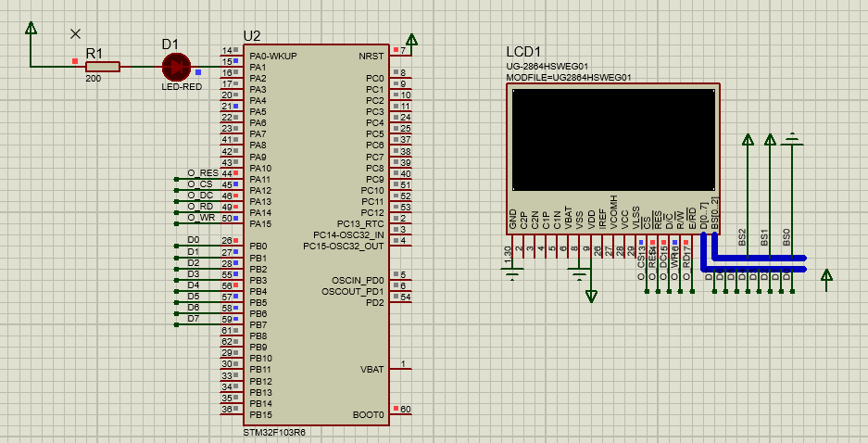The width and height of the screenshot is (868, 443).
Task: Click the NRST pin name on U2
Action: pyautogui.click(x=371, y=56)
